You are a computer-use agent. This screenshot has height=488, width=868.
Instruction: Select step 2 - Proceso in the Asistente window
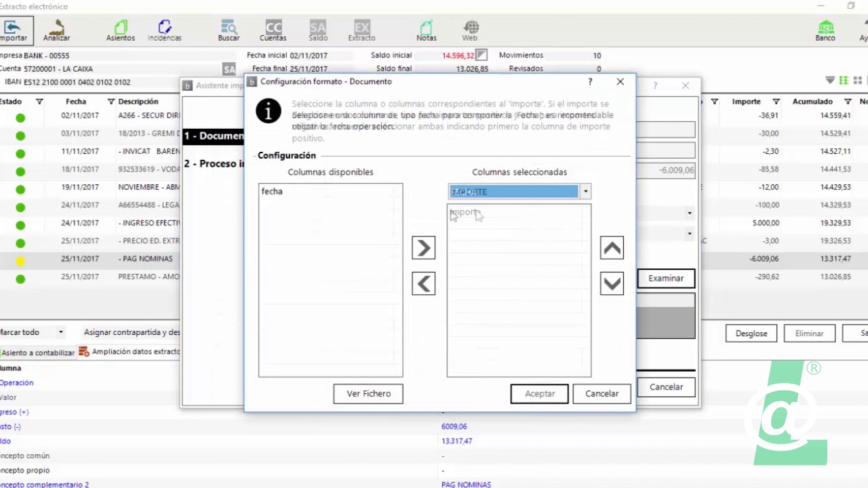(214, 163)
